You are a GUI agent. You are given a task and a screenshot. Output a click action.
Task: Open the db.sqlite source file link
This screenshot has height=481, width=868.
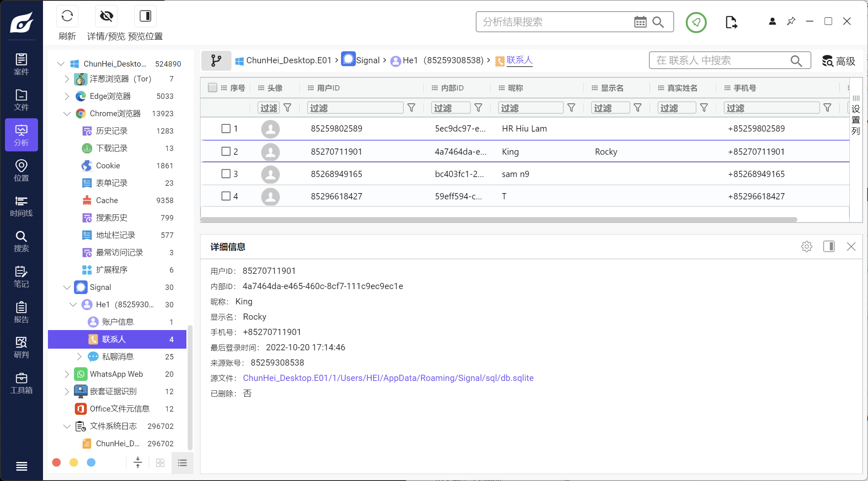click(x=388, y=378)
